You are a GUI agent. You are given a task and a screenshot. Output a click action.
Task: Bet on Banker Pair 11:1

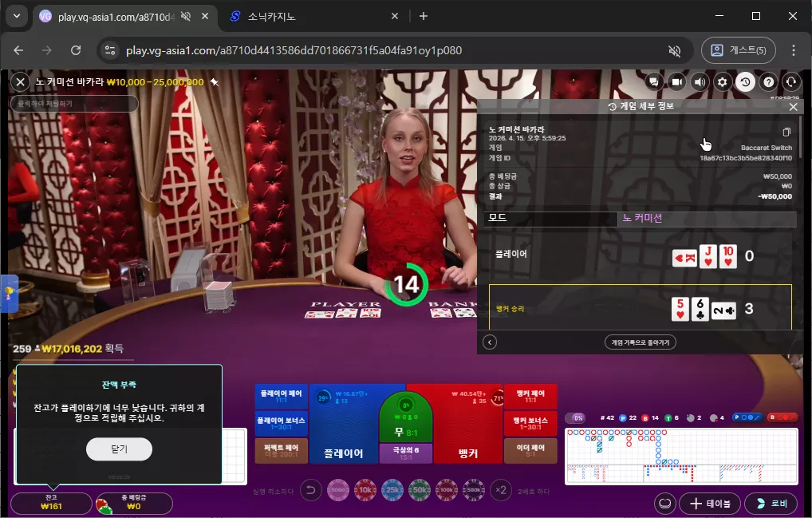point(530,396)
